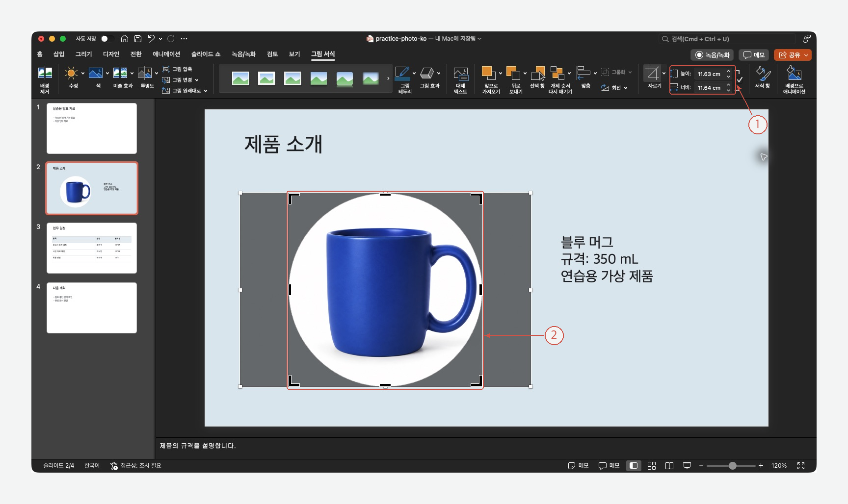Click the zoom slider handle
Screen dimensions: 848x504
733,466
